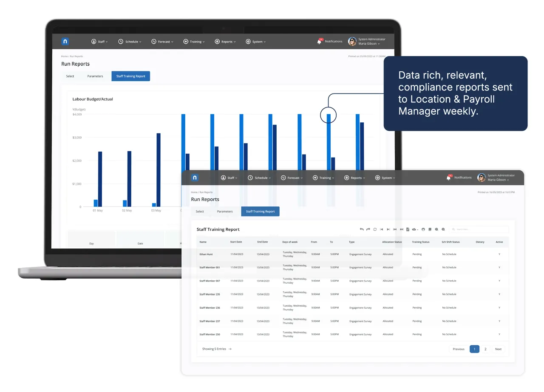Select the Staff Member 007 row name
This screenshot has height=392, width=544.
tap(210, 281)
